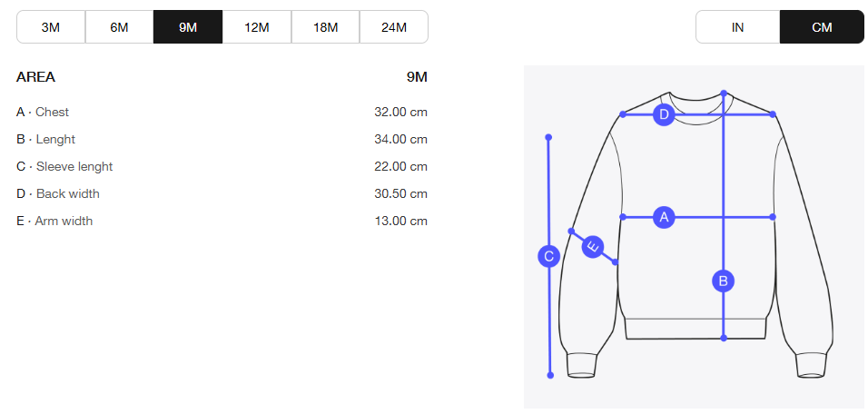This screenshot has width=868, height=414.
Task: Click the C · Sleeve lenght row
Action: pyautogui.click(x=222, y=166)
